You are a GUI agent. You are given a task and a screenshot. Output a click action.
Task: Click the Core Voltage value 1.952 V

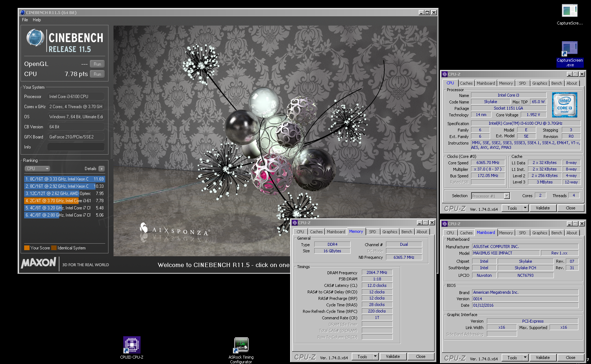pos(533,115)
